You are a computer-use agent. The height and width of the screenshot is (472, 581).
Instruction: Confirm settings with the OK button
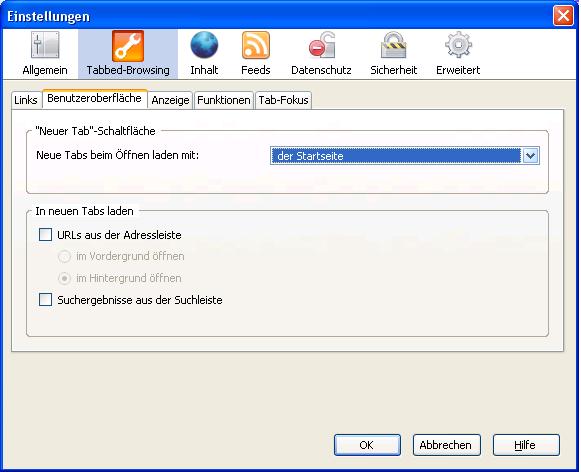(367, 445)
